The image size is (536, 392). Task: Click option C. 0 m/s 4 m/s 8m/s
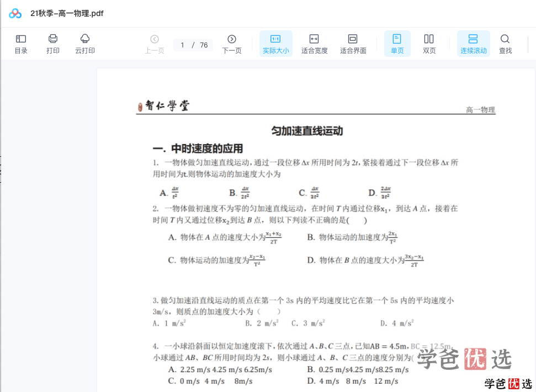coord(210,381)
